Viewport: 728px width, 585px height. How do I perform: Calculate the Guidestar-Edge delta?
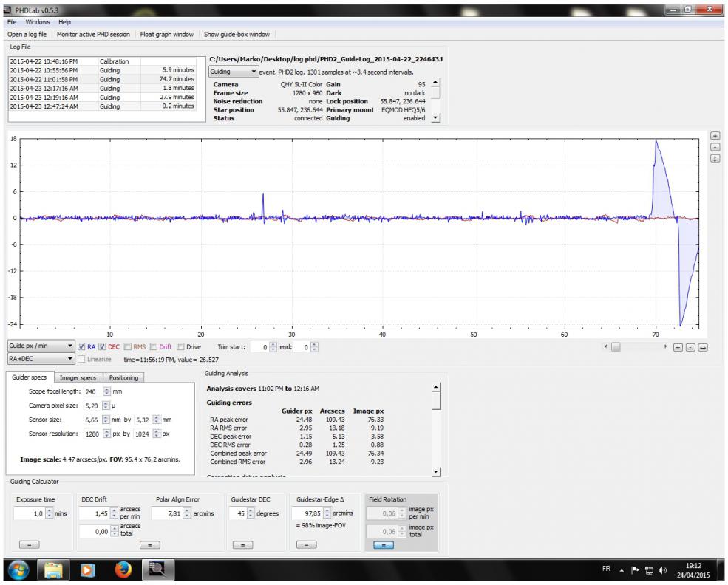coord(307,544)
